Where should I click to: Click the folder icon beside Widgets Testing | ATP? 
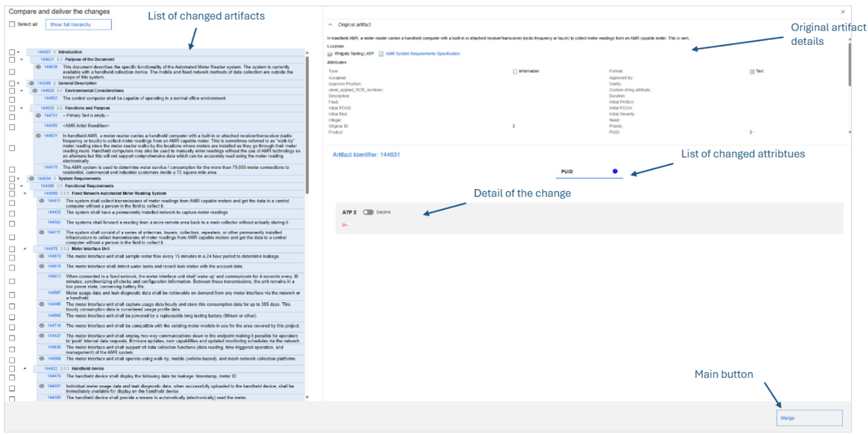pos(330,54)
